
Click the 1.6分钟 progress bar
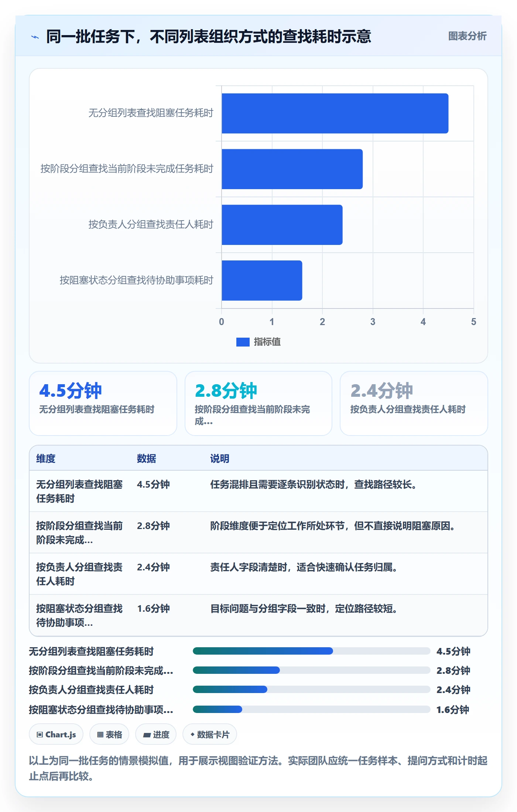point(311,709)
